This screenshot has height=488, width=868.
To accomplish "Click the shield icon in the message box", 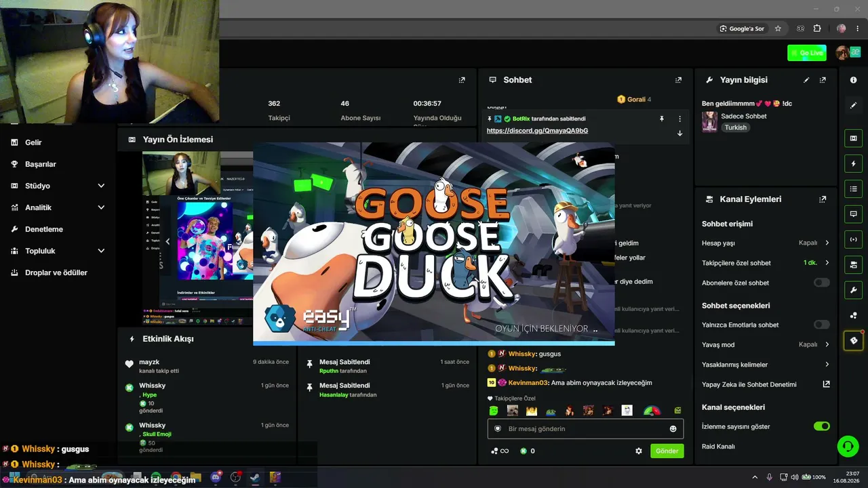I will 497,429.
